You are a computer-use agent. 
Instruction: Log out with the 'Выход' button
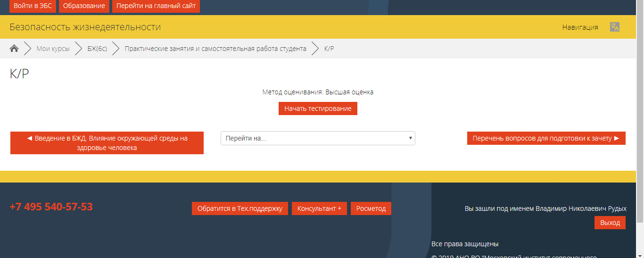pos(610,223)
